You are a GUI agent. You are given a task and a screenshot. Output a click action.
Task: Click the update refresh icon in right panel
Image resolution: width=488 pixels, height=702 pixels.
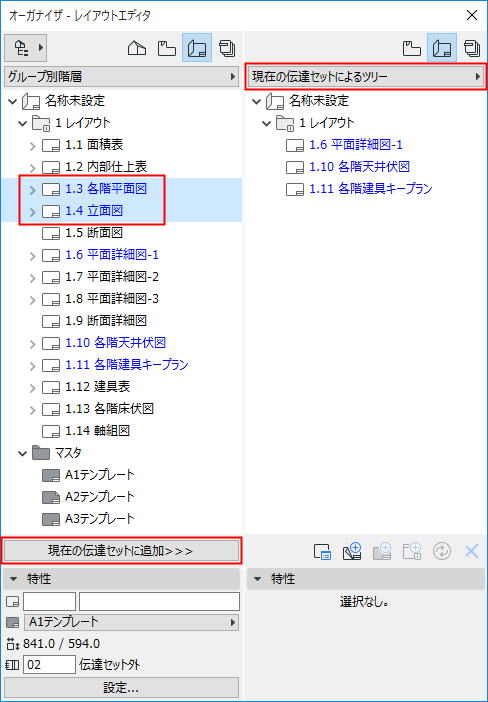442,552
